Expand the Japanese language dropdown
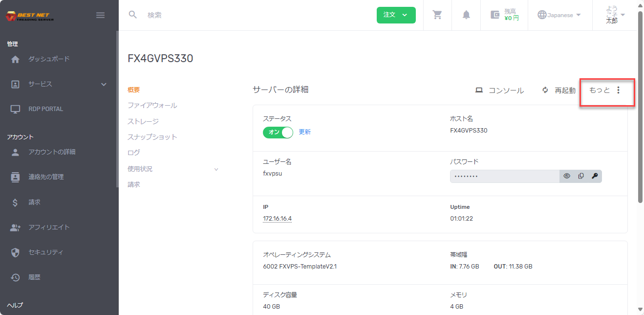Screen dimensions: 644x315 [x=560, y=15]
